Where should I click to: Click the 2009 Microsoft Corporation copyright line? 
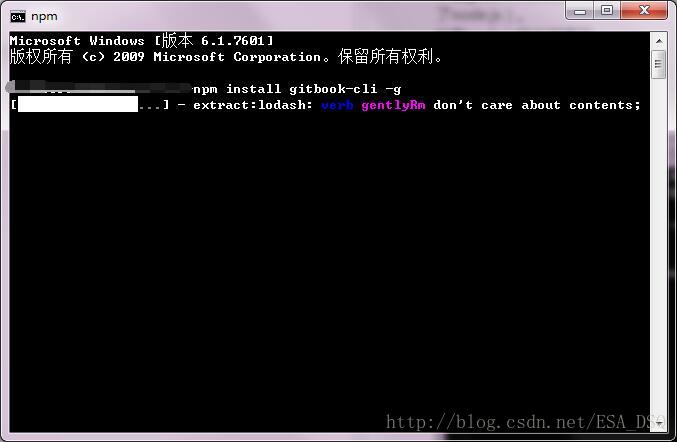[x=226, y=57]
